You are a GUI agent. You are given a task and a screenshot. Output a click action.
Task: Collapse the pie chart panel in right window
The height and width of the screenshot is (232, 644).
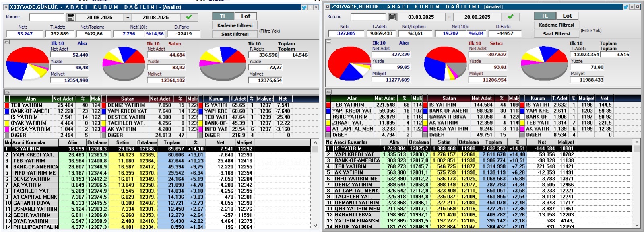[328, 41]
